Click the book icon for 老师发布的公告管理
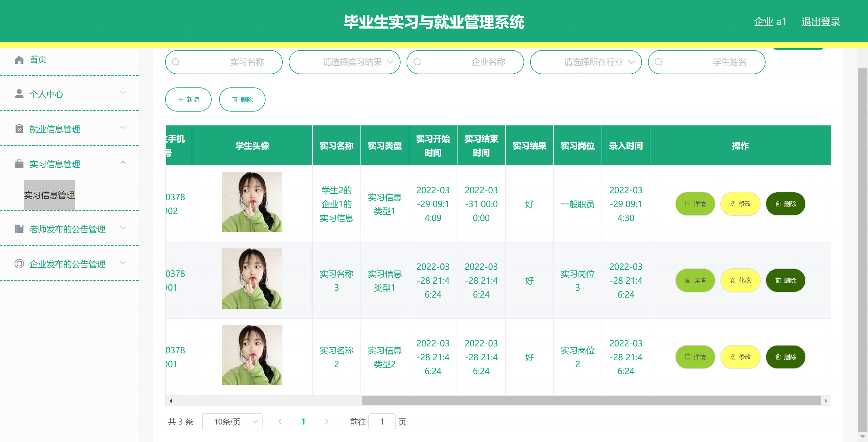868x442 pixels. (19, 229)
